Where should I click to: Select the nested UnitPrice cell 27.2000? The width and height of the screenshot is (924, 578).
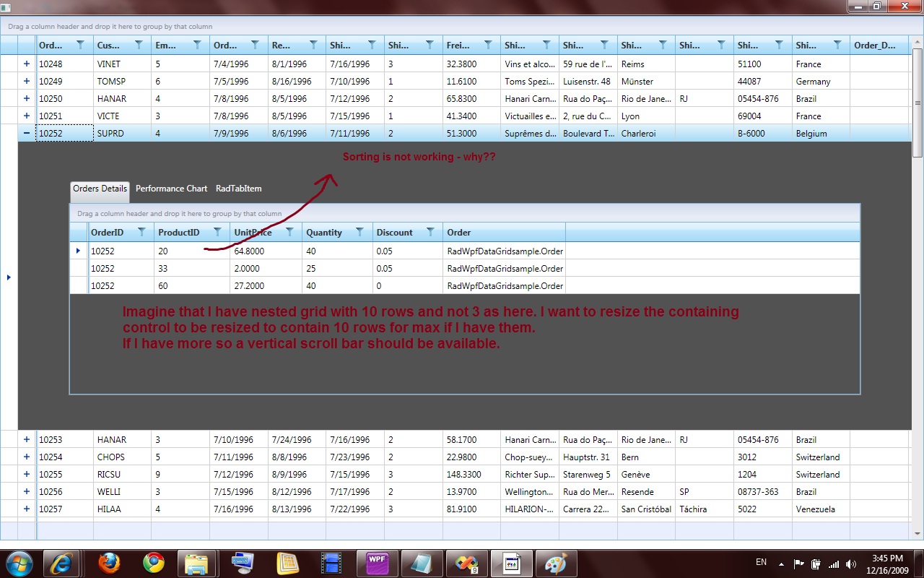(x=266, y=286)
